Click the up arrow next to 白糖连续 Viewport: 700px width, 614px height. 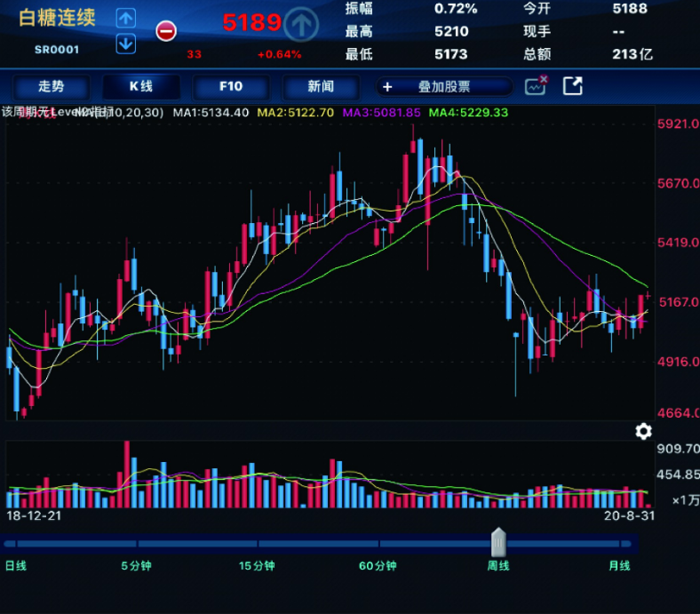click(x=126, y=18)
